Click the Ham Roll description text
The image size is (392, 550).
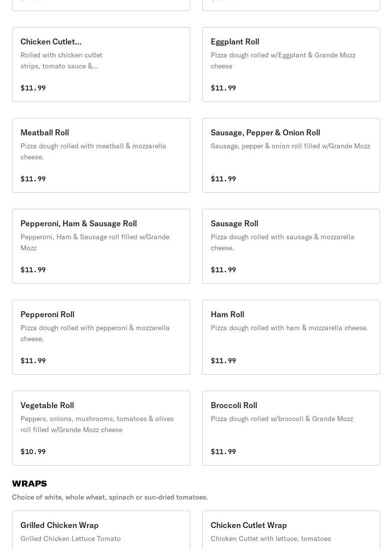(x=289, y=328)
